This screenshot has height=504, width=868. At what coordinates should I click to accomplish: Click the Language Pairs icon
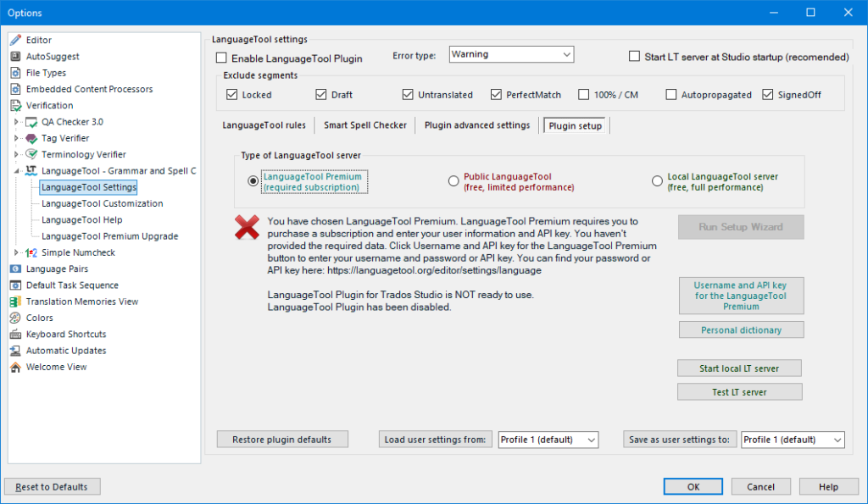point(15,269)
